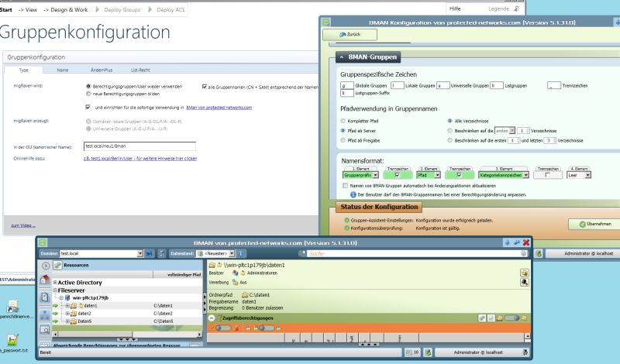The height and width of the screenshot is (364, 620).
Task: Switch to the List-Recht tab
Action: 140,70
